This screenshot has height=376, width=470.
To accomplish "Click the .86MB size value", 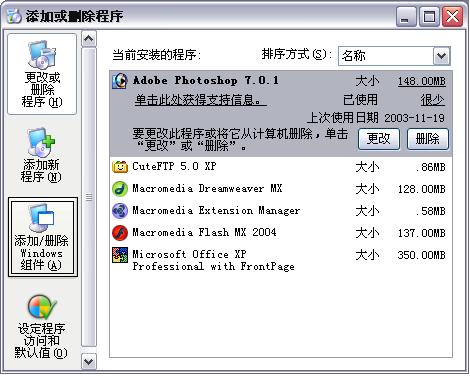I will (x=430, y=167).
